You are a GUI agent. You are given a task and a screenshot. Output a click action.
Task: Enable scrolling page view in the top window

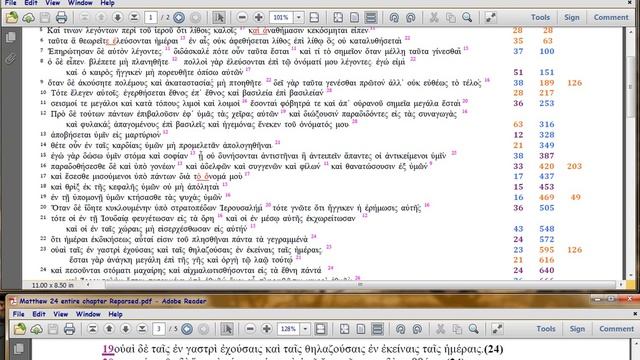[371, 18]
